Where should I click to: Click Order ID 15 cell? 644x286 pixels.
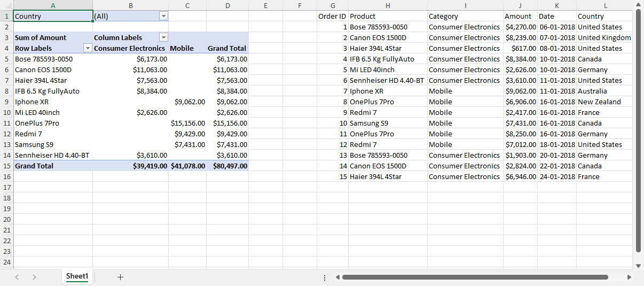pos(333,176)
